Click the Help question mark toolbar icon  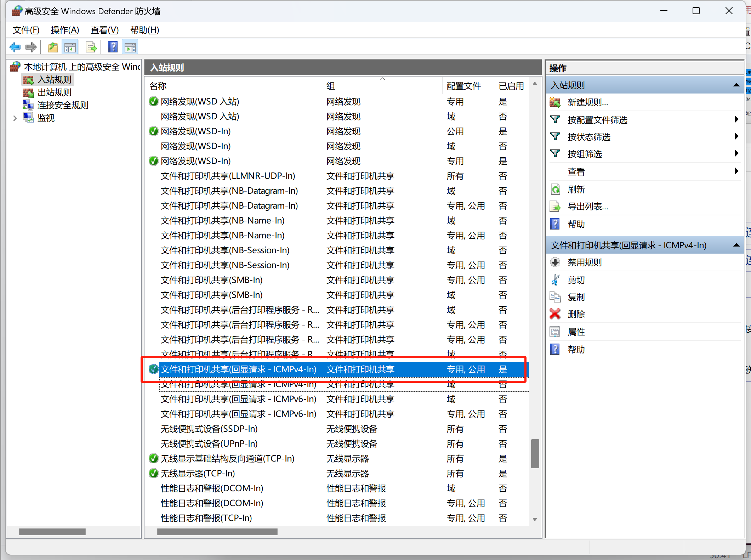(113, 47)
